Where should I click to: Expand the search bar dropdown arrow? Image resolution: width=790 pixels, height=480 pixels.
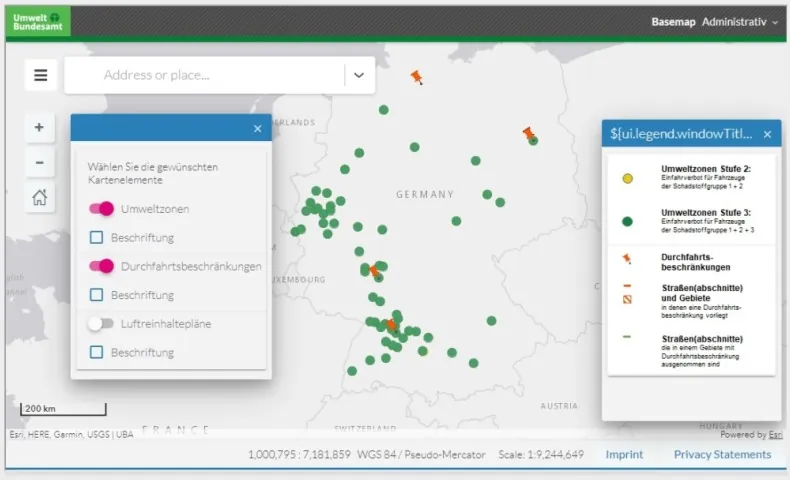359,75
